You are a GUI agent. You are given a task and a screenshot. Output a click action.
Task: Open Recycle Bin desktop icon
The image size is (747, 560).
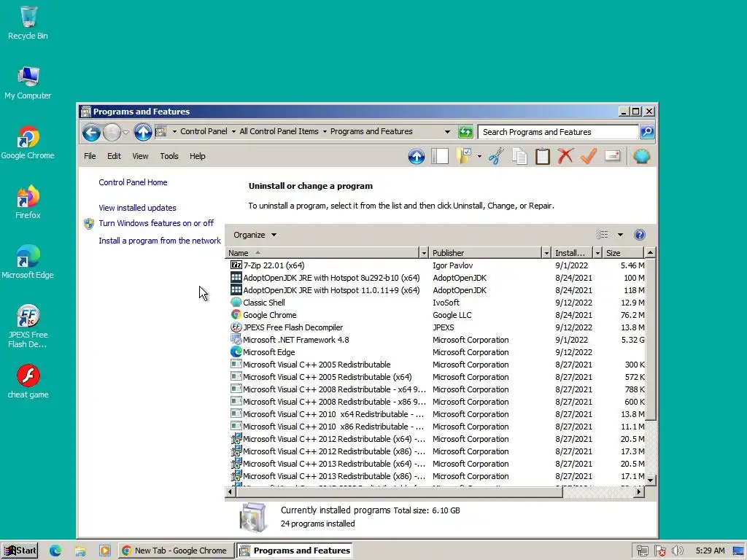(x=28, y=23)
